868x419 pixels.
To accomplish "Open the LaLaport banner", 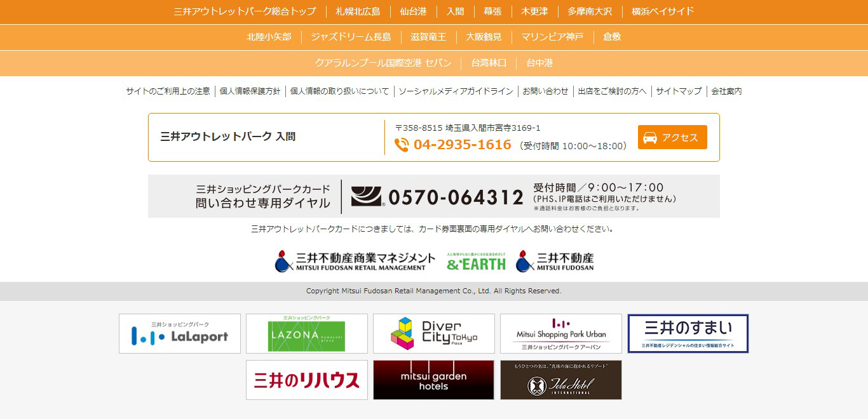I will 180,333.
